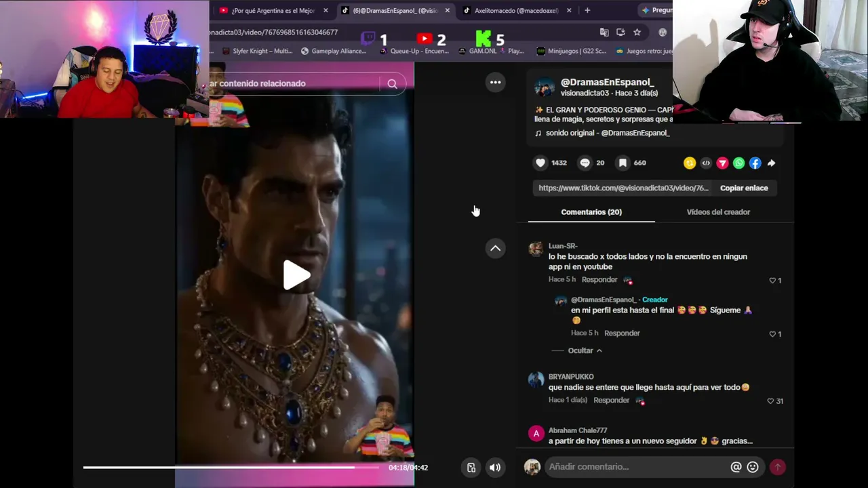The width and height of the screenshot is (868, 488).
Task: Open the Juegos retro bookmark
Action: point(644,51)
